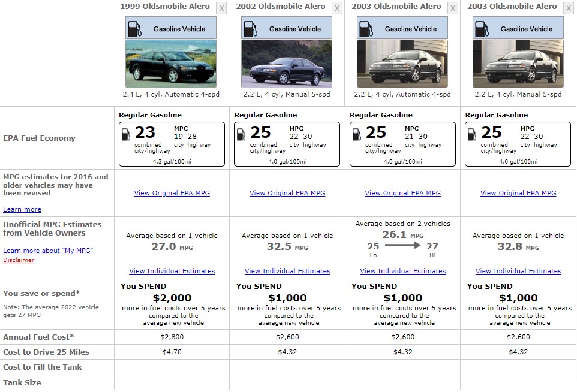
Task: Click the $2,800 annual fuel cost value
Action: click(172, 337)
